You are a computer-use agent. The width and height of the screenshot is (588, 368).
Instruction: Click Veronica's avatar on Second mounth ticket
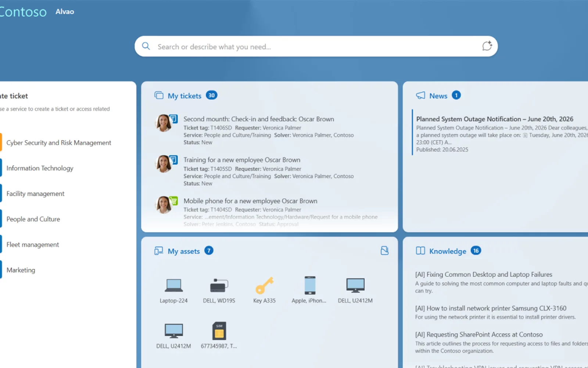pos(164,123)
